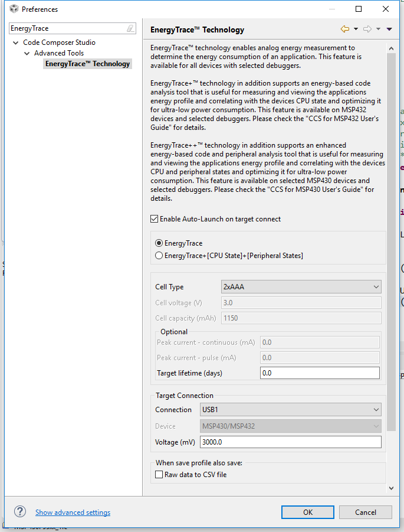
Task: Select the Advanced Tools tree label
Action: click(59, 53)
